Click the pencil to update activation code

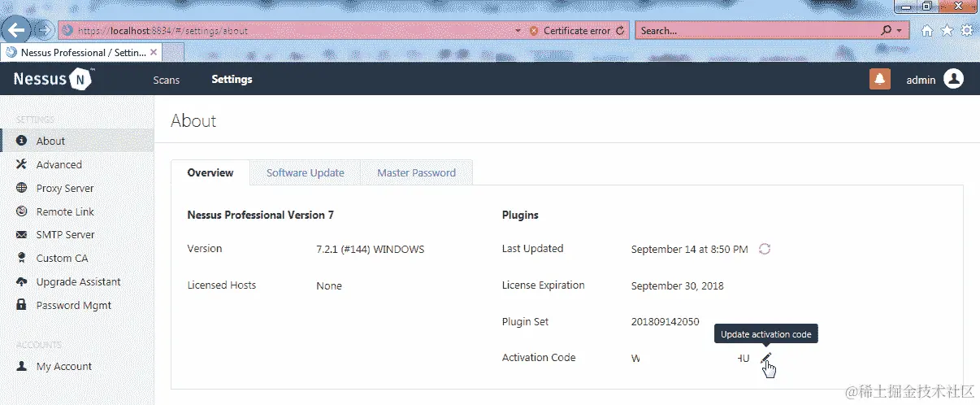[x=765, y=358]
